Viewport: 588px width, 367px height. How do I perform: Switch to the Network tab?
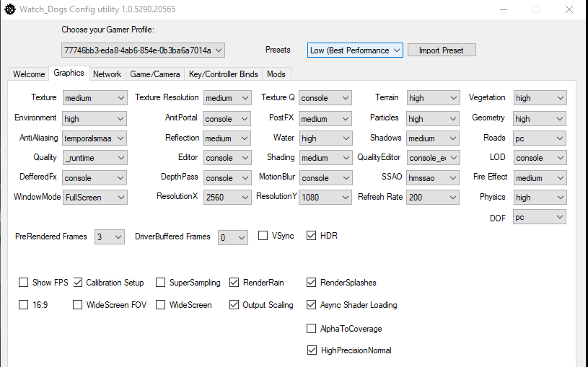[x=107, y=74]
